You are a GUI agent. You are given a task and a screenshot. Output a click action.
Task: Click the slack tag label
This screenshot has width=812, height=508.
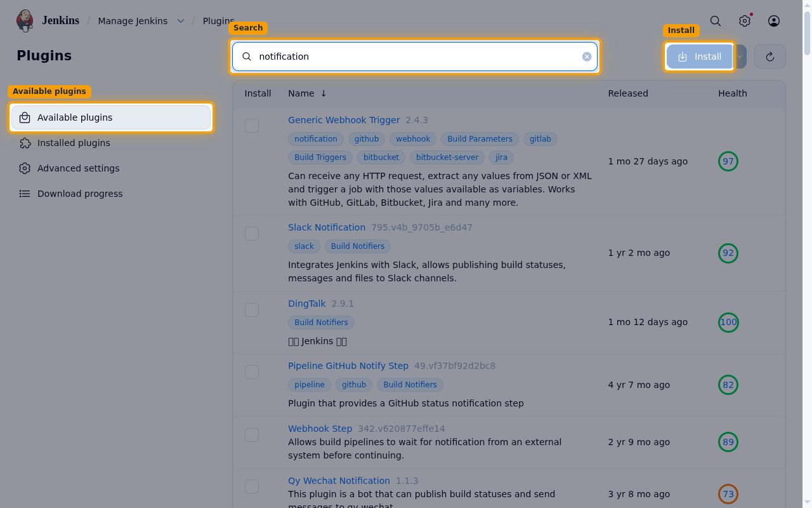click(304, 246)
